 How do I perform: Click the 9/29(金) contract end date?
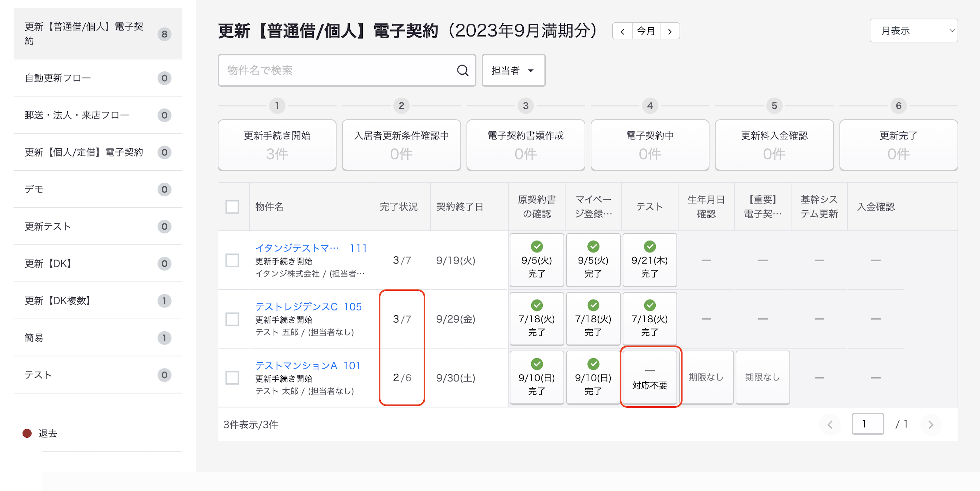click(455, 319)
